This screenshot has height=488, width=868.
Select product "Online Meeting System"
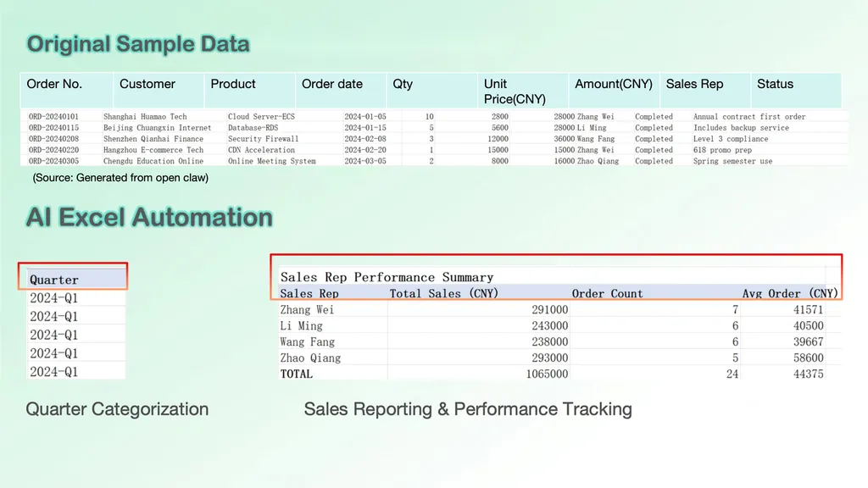(x=272, y=161)
